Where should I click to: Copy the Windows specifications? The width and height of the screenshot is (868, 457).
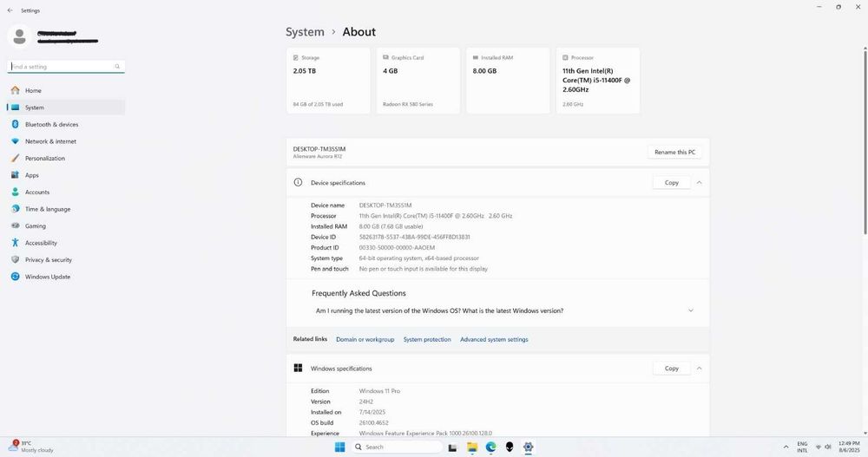tap(672, 369)
